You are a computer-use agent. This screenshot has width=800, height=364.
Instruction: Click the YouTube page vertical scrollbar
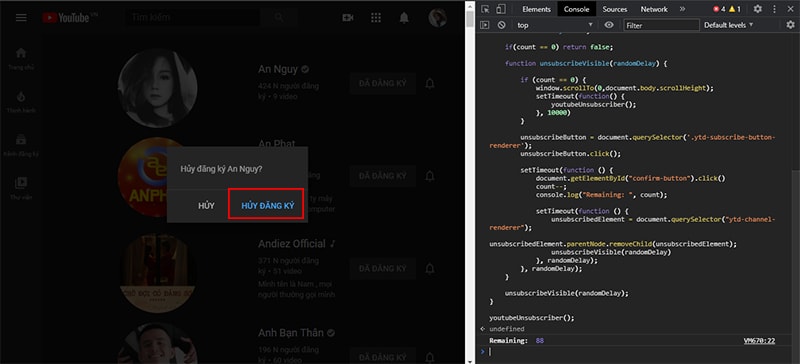pos(470,182)
